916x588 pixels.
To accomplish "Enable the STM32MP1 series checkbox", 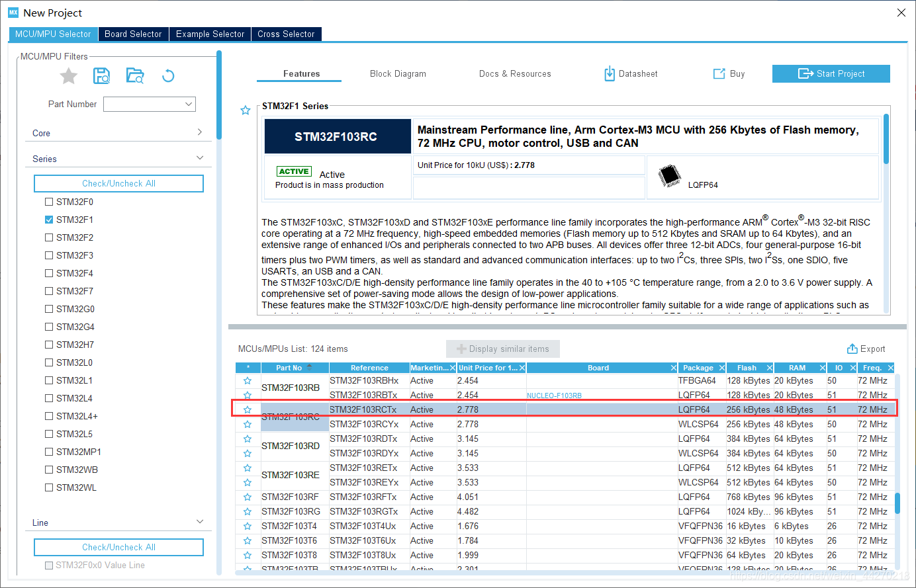I will pyautogui.click(x=49, y=452).
